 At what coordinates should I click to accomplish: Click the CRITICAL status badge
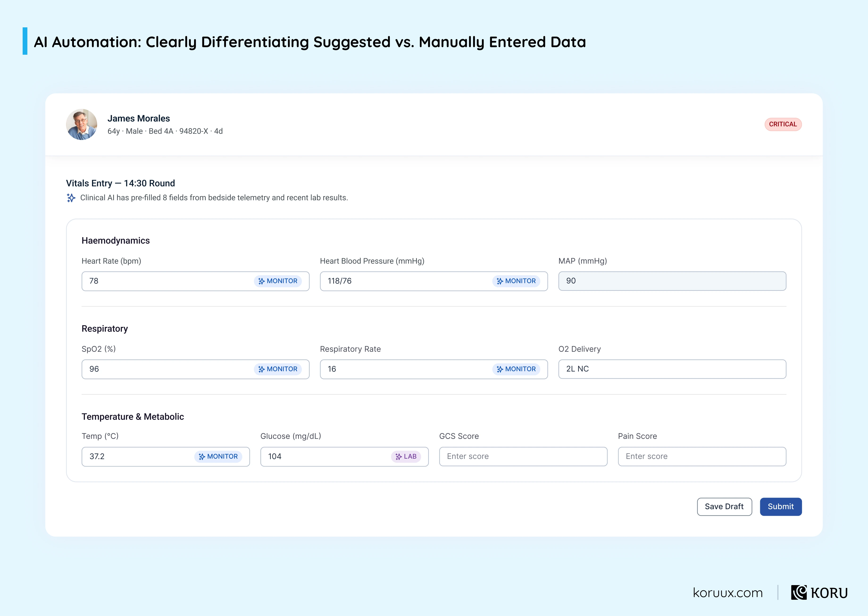(x=783, y=125)
